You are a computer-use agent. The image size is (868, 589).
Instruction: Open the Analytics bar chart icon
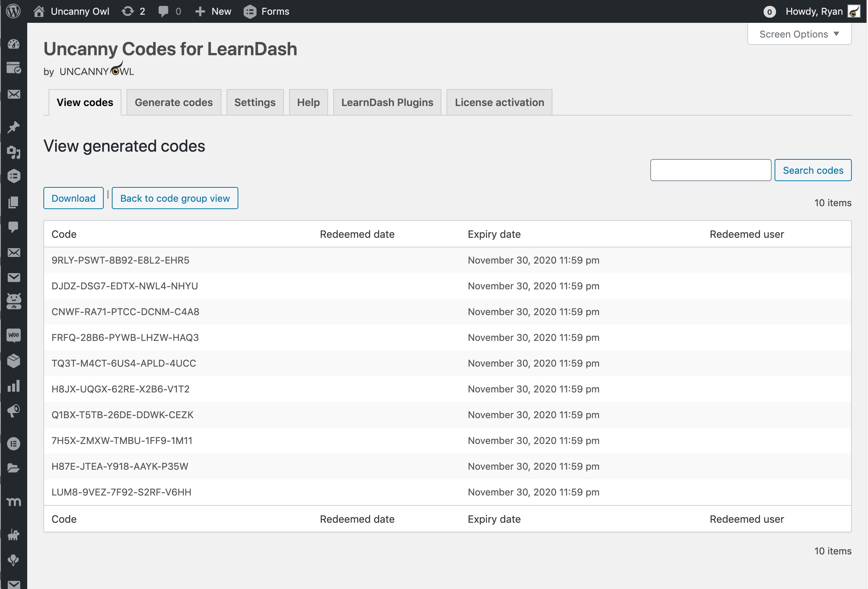(14, 386)
